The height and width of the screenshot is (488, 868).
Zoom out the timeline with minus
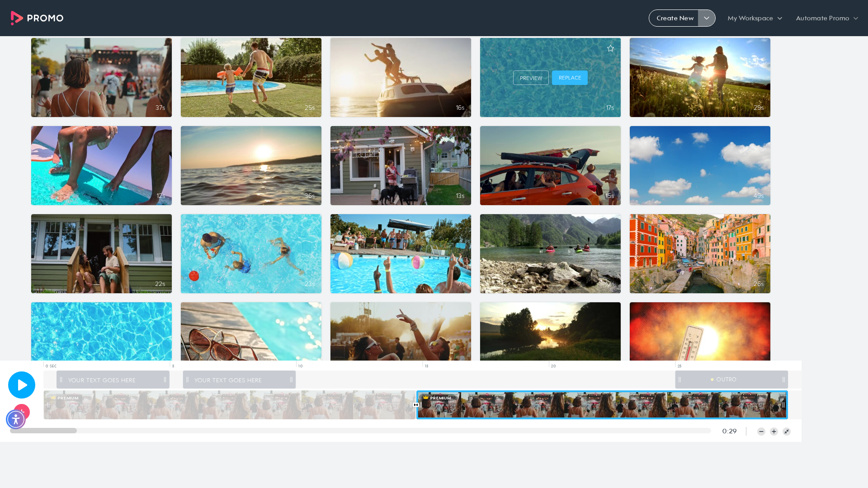(761, 432)
